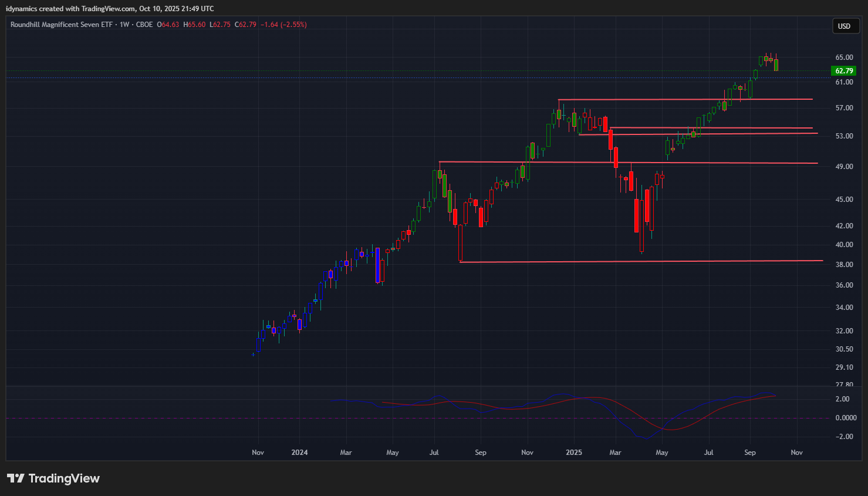Click the 1W interval in chart legend
The width and height of the screenshot is (868, 496).
(x=124, y=25)
